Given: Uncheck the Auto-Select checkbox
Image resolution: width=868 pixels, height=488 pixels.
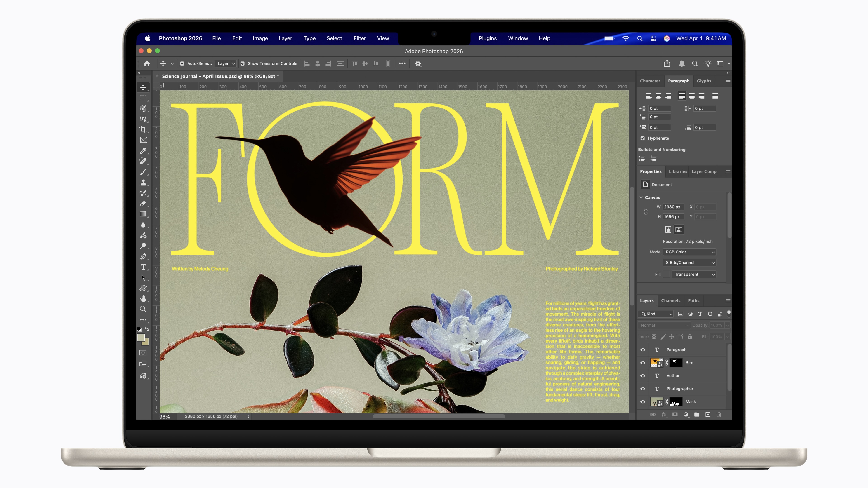Looking at the screenshot, I should tap(182, 63).
